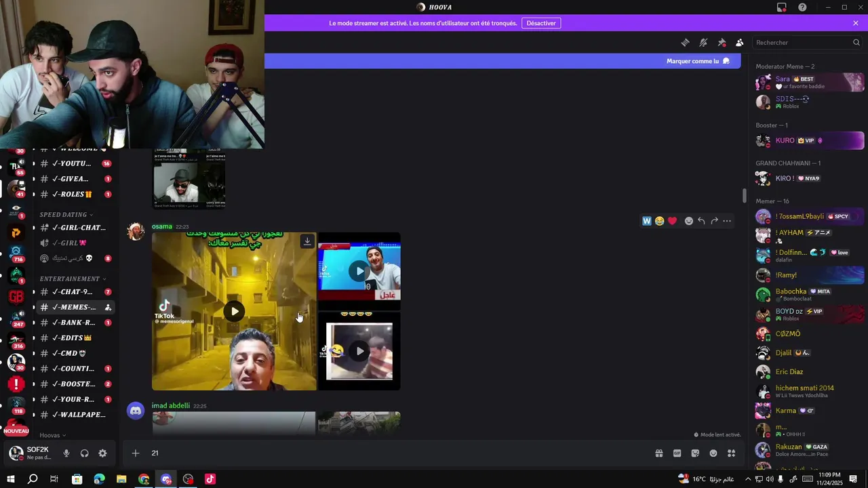Open the √-COUNTI... channel
868x488 pixels.
(75, 369)
